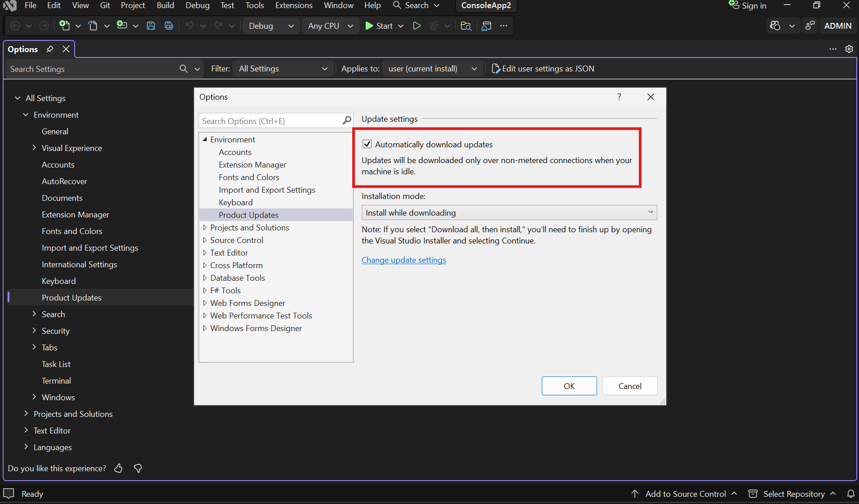The width and height of the screenshot is (859, 504).
Task: Open the Filter All Settings dropdown
Action: [283, 69]
